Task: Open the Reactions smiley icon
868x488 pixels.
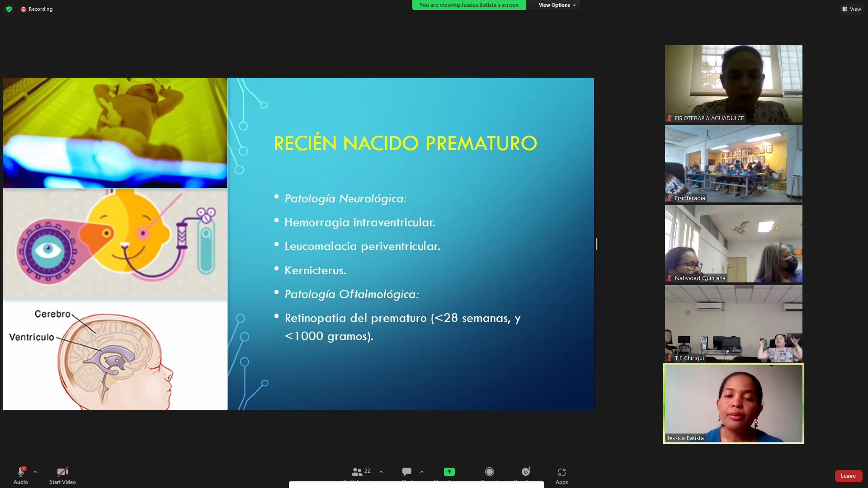Action: tap(526, 471)
